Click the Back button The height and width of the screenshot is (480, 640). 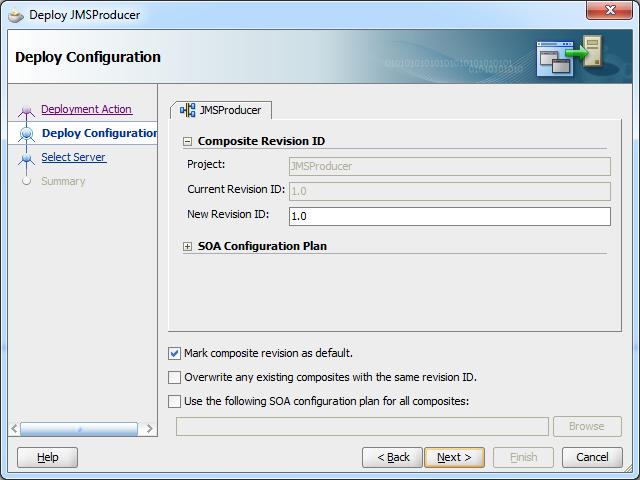pyautogui.click(x=393, y=457)
